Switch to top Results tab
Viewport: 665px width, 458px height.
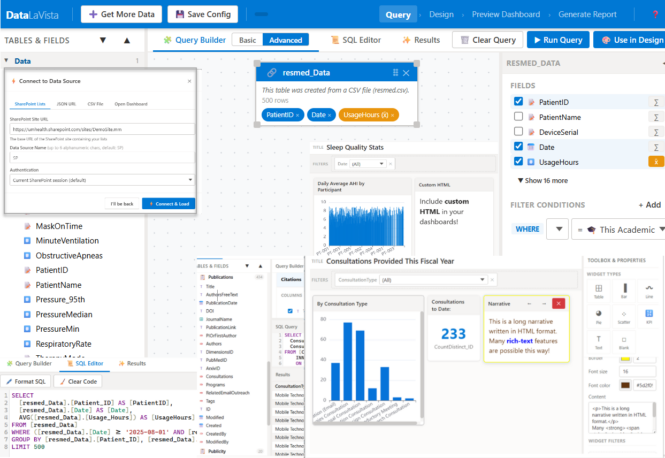tap(421, 40)
